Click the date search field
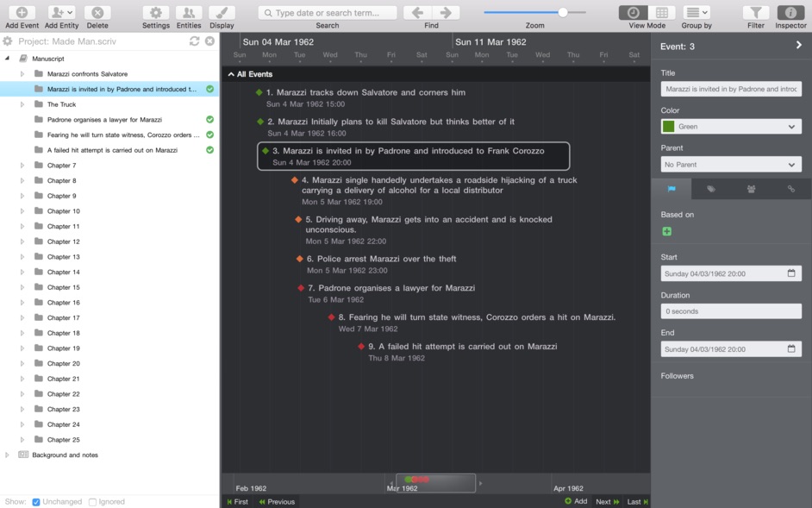This screenshot has width=812, height=508. (328, 12)
